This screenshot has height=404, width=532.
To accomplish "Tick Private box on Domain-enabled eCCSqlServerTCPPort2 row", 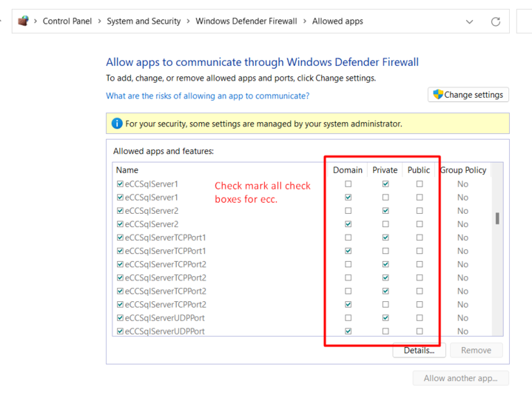I will 385,305.
